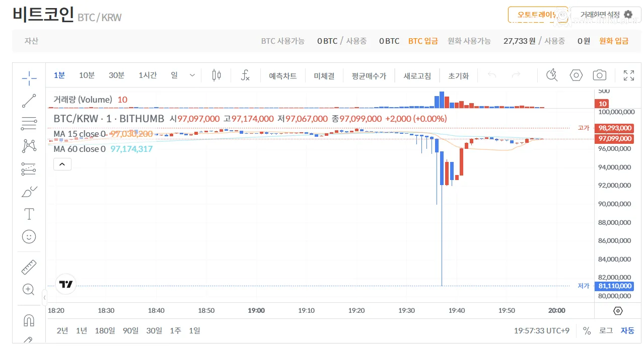Click the TradingView logo on the chart
644x348 pixels.
pos(65,284)
